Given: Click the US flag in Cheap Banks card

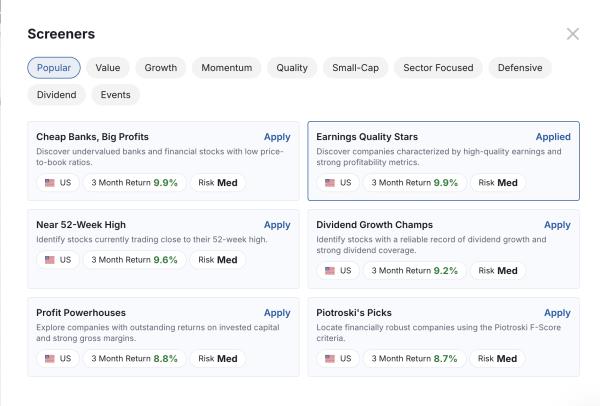Looking at the screenshot, I should click(50, 183).
